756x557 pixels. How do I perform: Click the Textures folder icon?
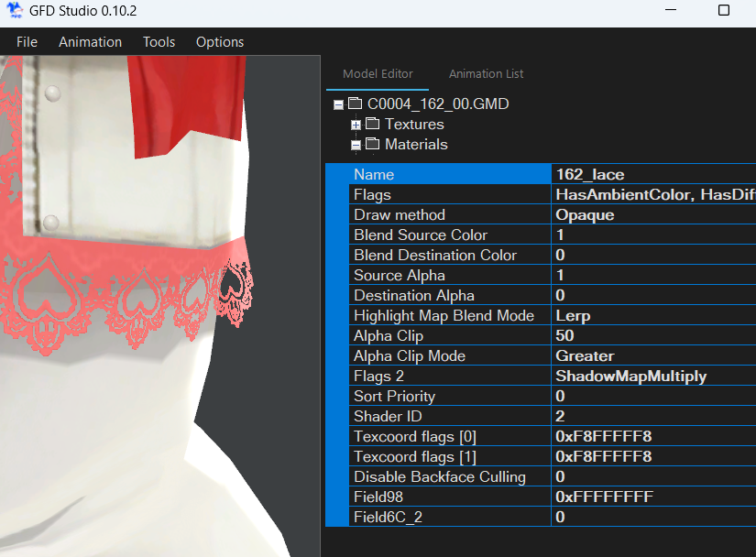coord(370,124)
